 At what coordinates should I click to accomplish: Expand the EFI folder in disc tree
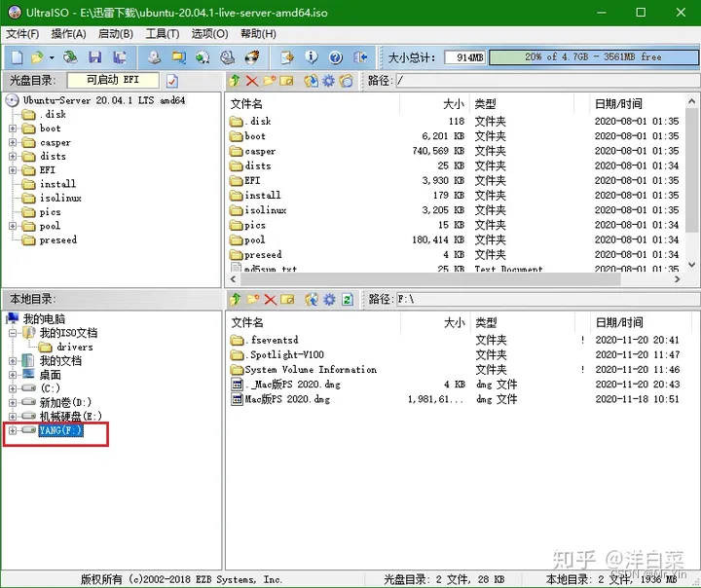pos(13,170)
